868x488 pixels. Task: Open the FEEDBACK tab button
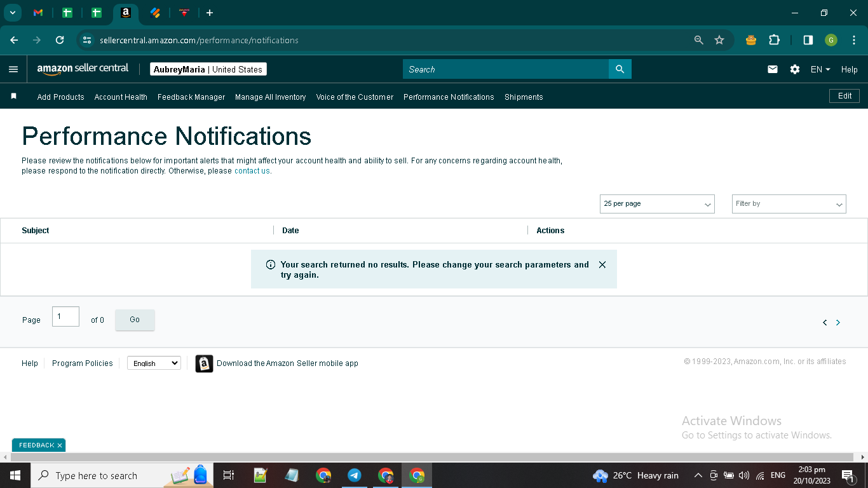click(x=36, y=445)
